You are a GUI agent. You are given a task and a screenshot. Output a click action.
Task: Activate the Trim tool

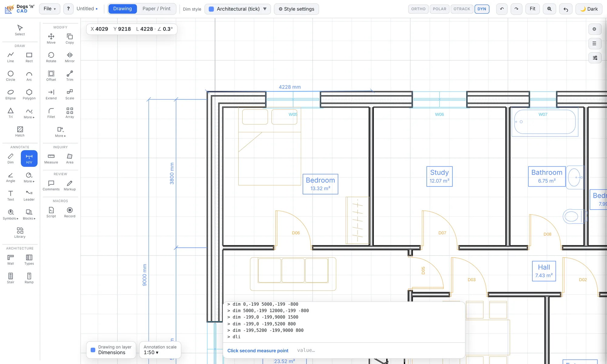coord(70,76)
